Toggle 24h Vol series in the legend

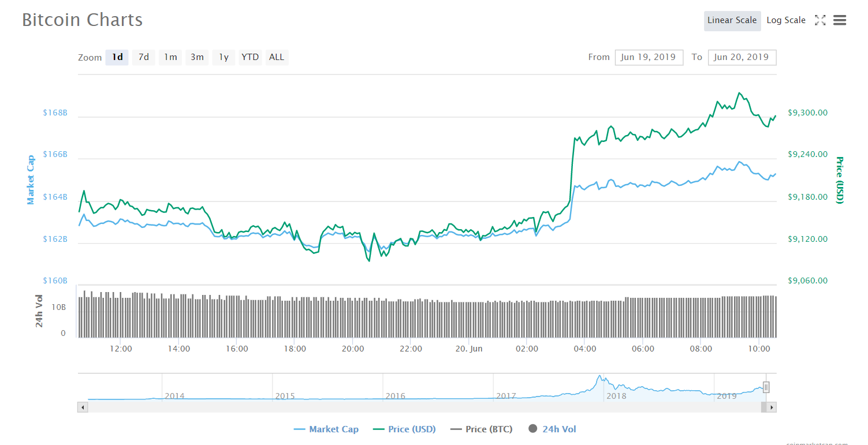coord(552,429)
